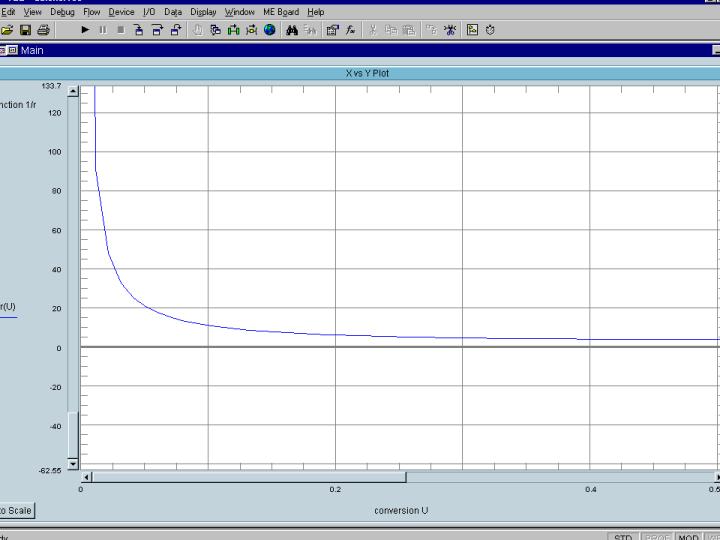This screenshot has width=720, height=540.
Task: Click the plot's horizontal scrollbar thumb
Action: point(248,477)
